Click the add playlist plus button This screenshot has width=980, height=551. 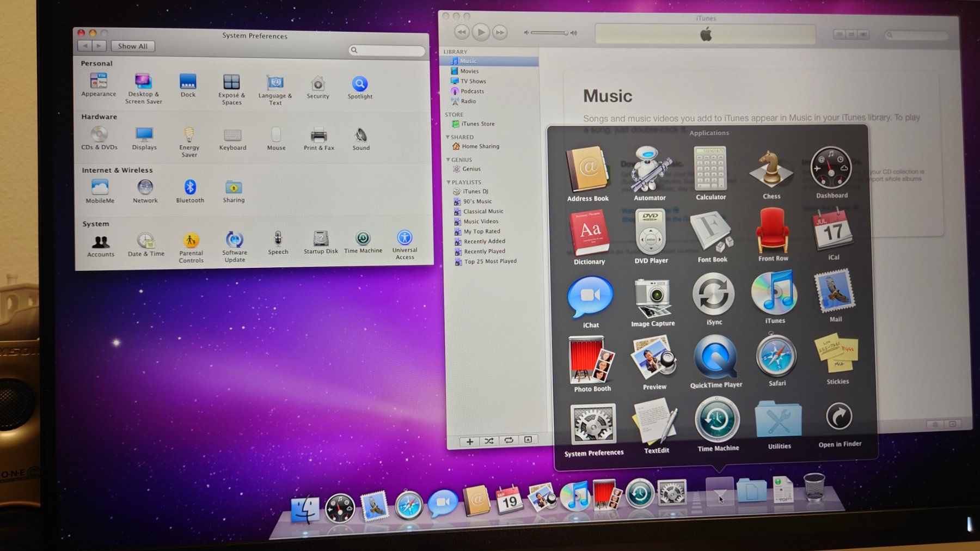click(x=469, y=442)
